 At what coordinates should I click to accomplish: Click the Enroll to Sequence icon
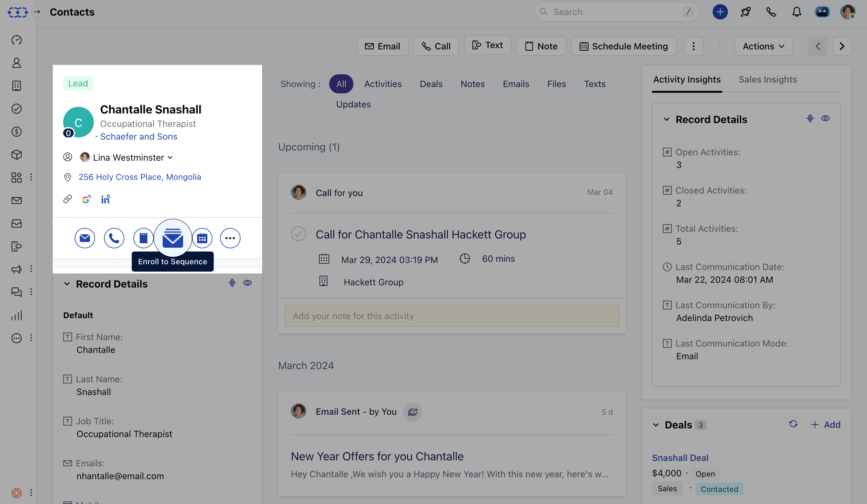pyautogui.click(x=173, y=238)
